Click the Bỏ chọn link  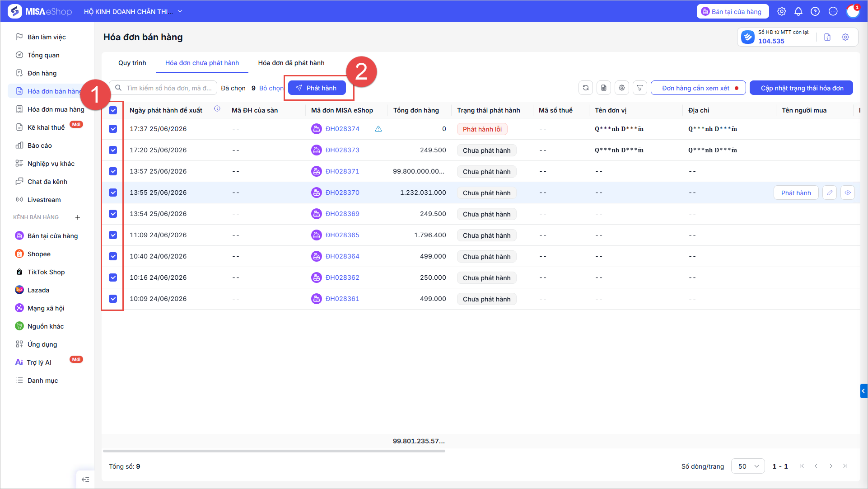(271, 88)
